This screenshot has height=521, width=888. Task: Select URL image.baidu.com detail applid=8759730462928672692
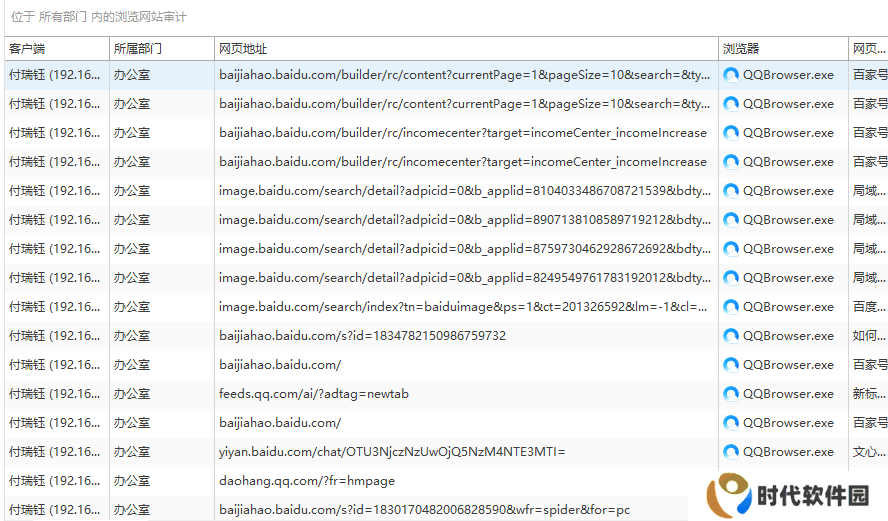coord(465,249)
